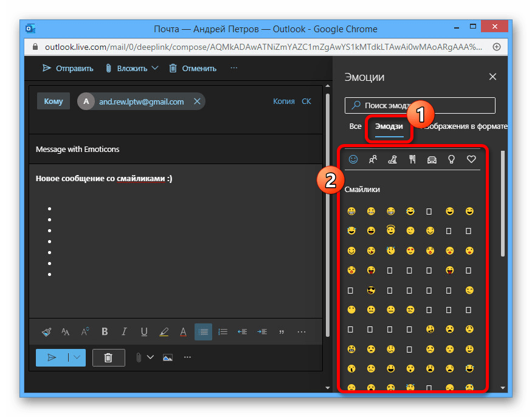The width and height of the screenshot is (532, 417).
Task: Switch to the Эмодзи tab
Action: (389, 126)
